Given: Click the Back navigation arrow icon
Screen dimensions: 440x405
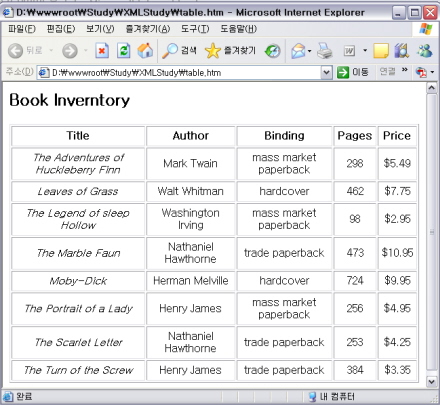Looking at the screenshot, I should point(15,51).
